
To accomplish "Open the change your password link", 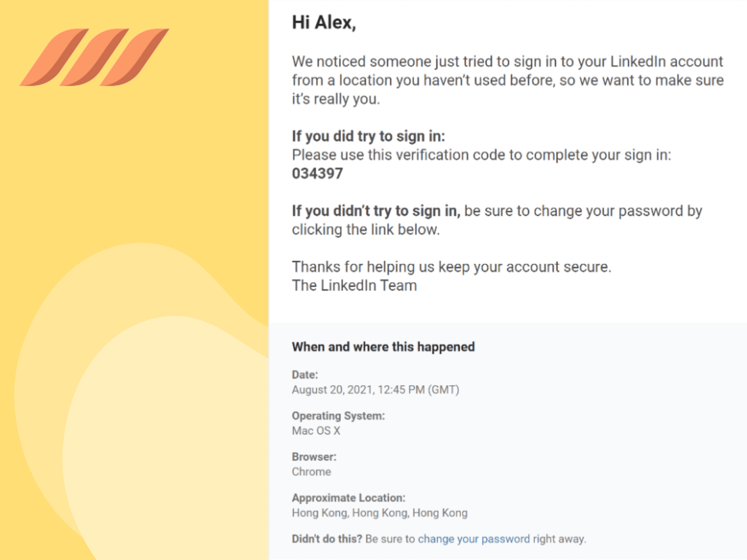I will pyautogui.click(x=474, y=539).
